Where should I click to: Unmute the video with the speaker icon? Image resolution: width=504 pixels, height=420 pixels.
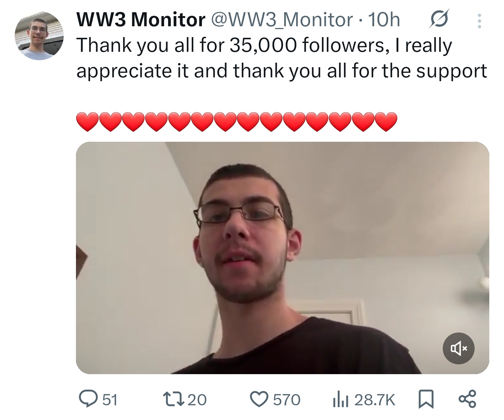(x=458, y=348)
